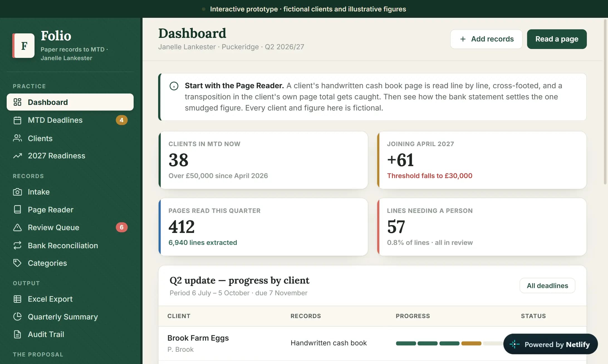Click the Netlify sparkle icon
Image resolution: width=608 pixels, height=364 pixels.
pyautogui.click(x=514, y=344)
